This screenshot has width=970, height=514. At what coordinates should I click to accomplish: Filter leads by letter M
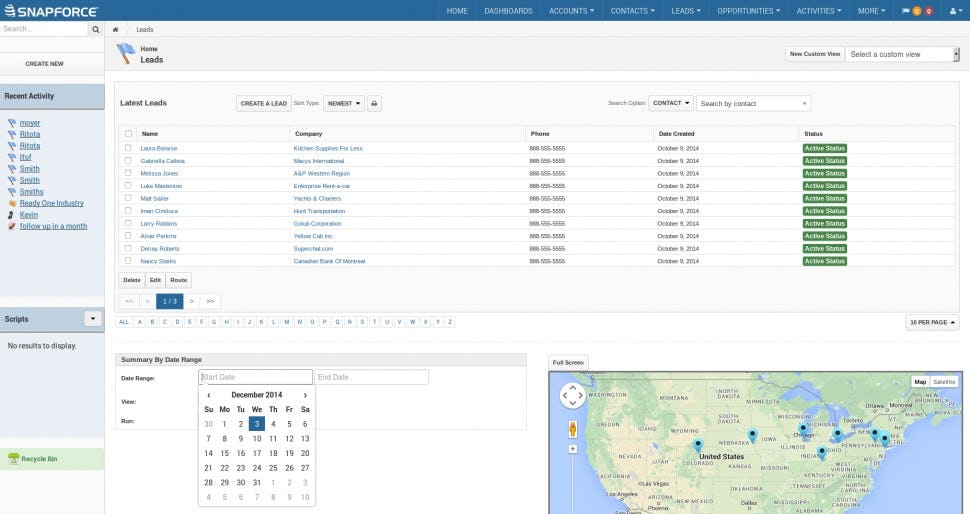(x=286, y=322)
